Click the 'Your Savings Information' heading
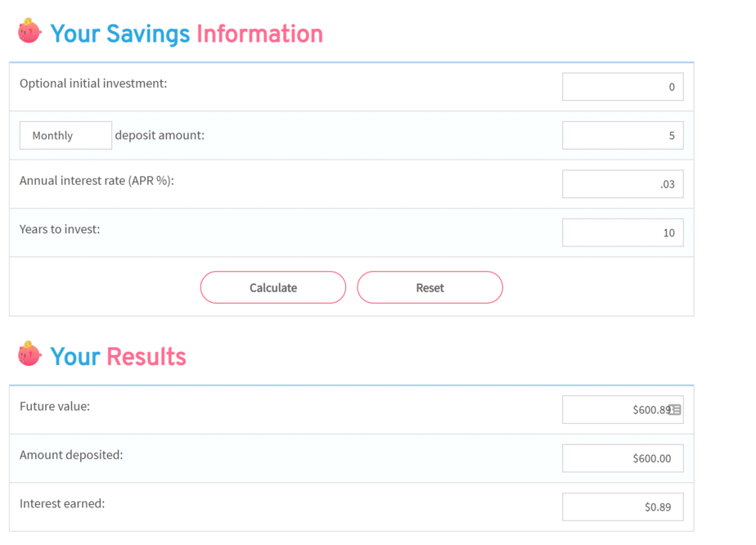 click(x=187, y=34)
